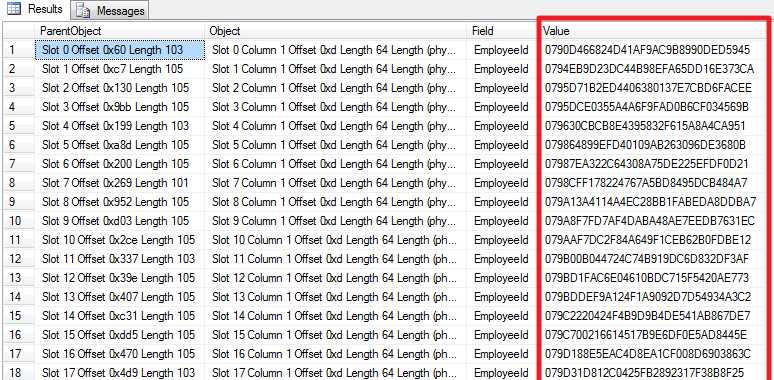
Task: Click cell 'Slot 0 Offset 0x60 Length 103'
Action: coord(119,50)
